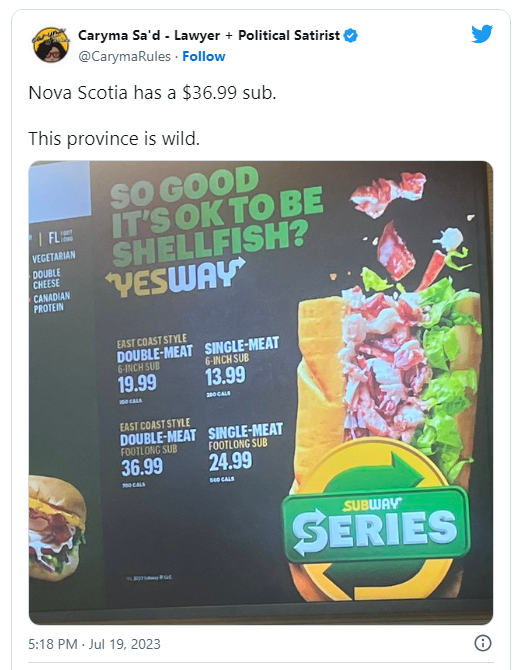This screenshot has height=670, width=516.
Task: Follow the @CarymaRules account
Action: (204, 56)
